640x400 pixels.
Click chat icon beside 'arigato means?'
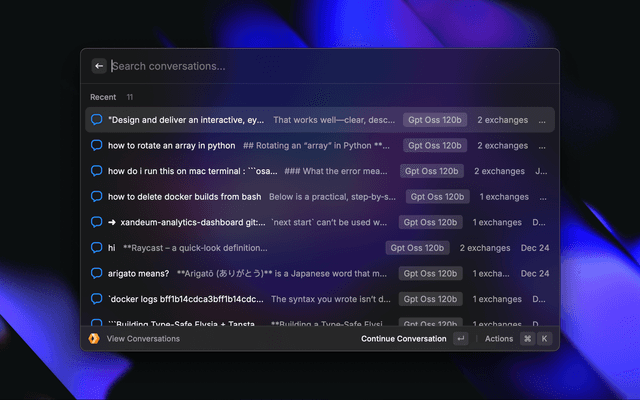(x=97, y=273)
